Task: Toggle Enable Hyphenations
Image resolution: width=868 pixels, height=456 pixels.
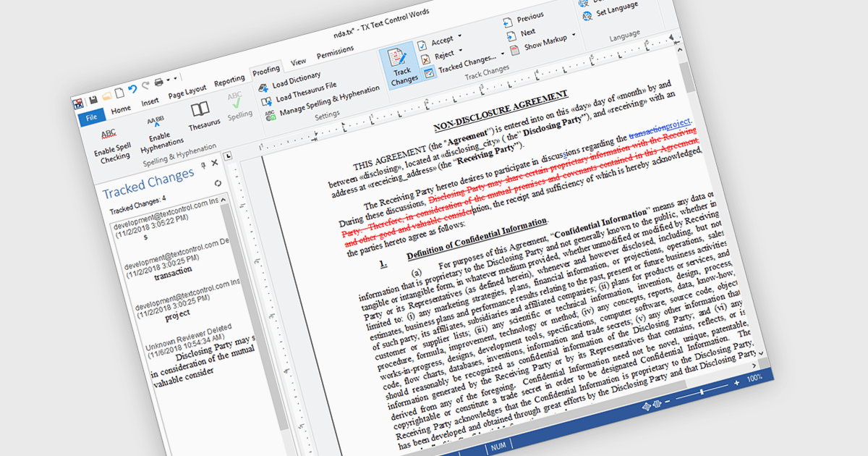Action: [x=160, y=133]
